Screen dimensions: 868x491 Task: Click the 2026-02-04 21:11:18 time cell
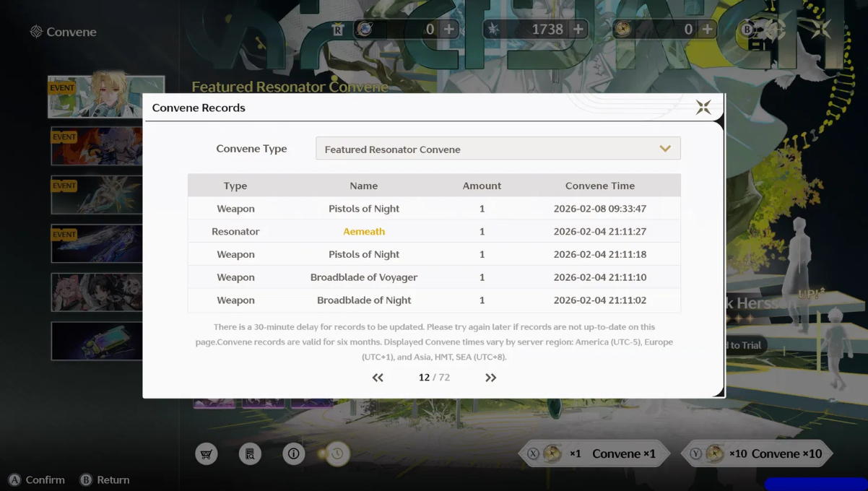pos(599,254)
